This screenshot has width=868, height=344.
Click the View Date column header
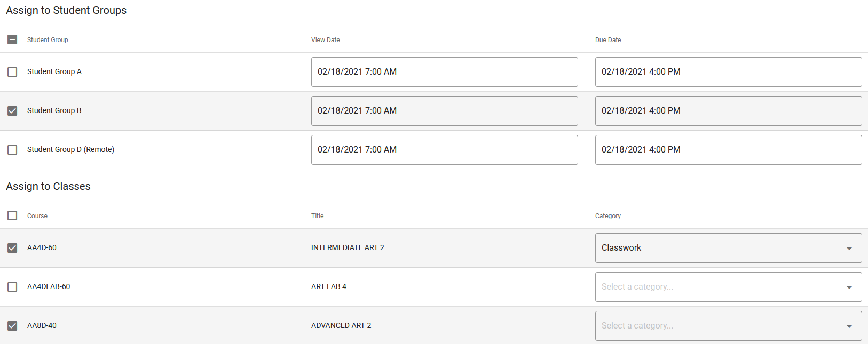tap(326, 40)
